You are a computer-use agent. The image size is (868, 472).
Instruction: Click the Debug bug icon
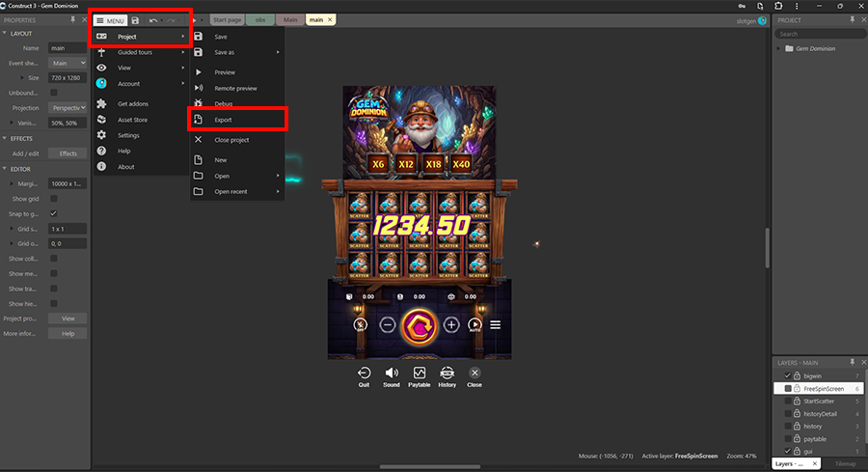pyautogui.click(x=198, y=102)
